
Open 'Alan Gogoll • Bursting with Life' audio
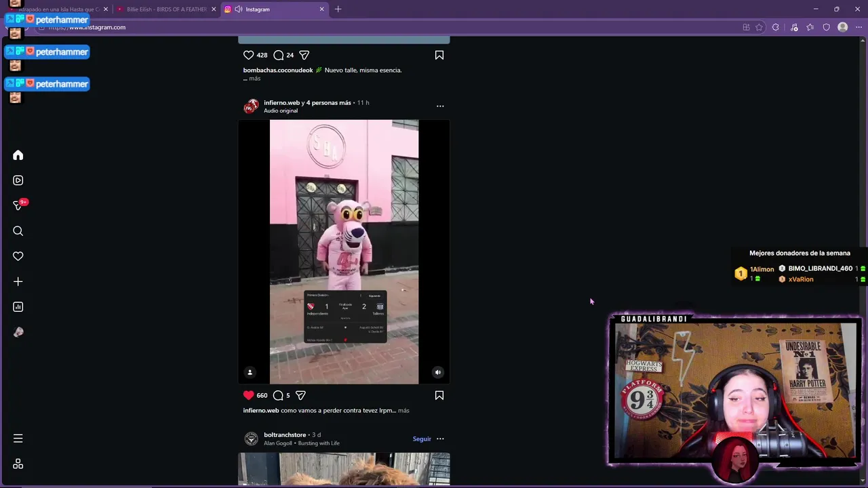pos(302,443)
